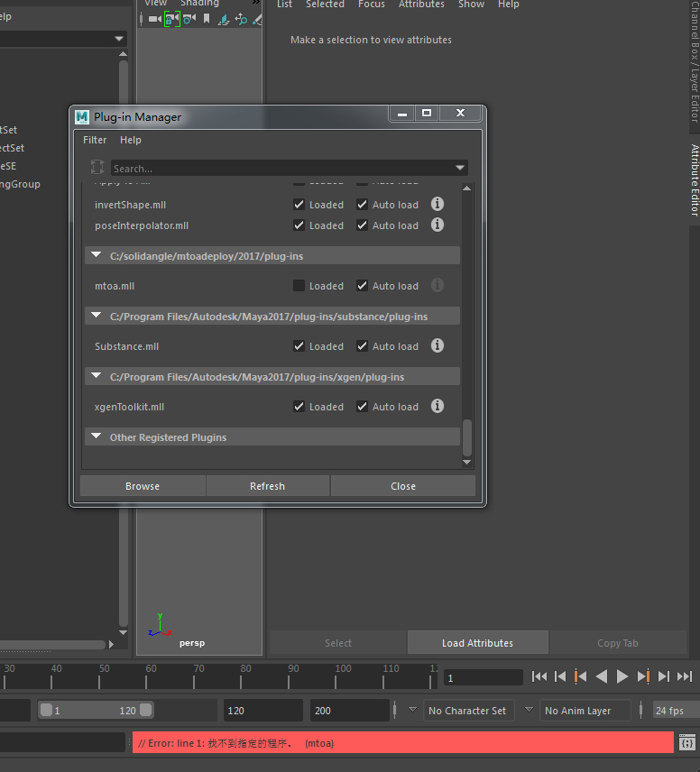Play animation backwards
Screen dimensions: 700x772
click(x=602, y=676)
